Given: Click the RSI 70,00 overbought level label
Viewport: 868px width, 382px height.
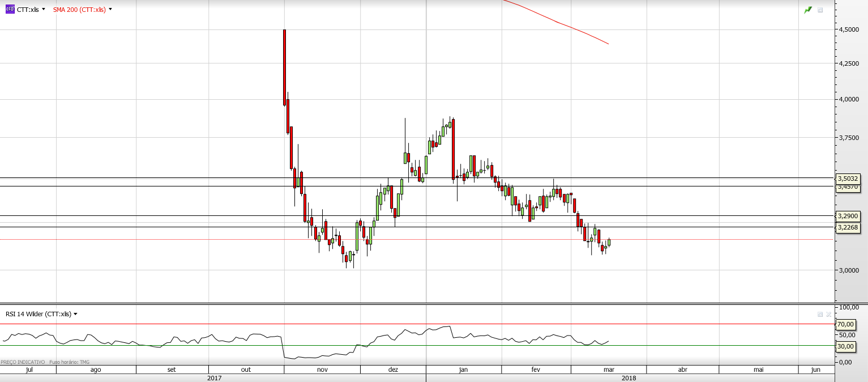Looking at the screenshot, I should coord(845,324).
